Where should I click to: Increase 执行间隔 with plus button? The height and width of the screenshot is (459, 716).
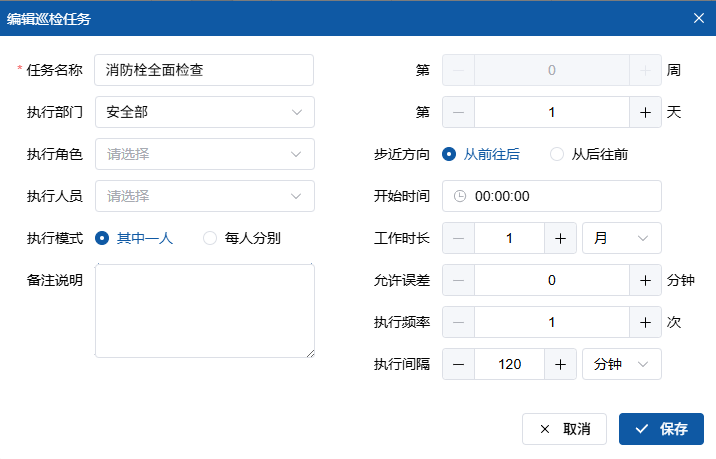[560, 364]
